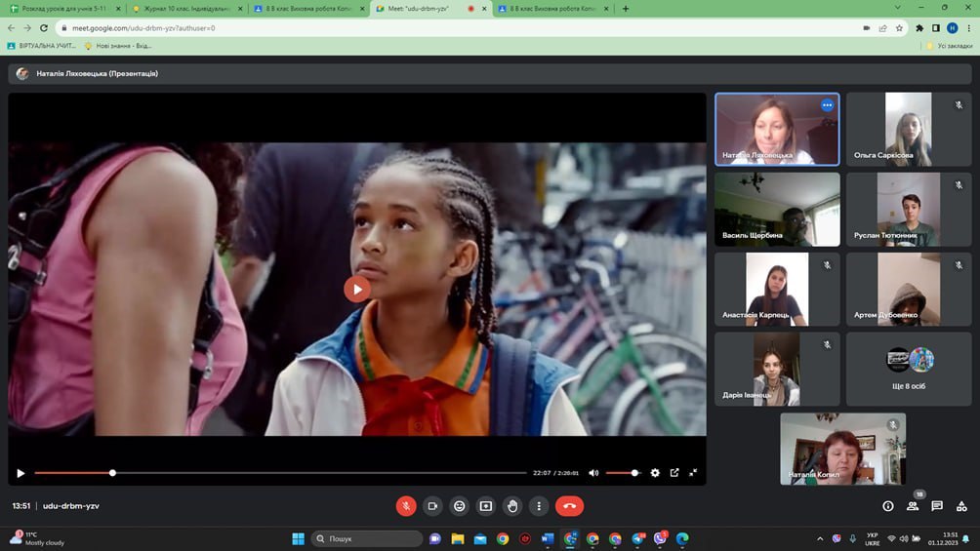Select Дарія Іванець video tile
Viewport: 980px width, 551px height.
pos(777,370)
